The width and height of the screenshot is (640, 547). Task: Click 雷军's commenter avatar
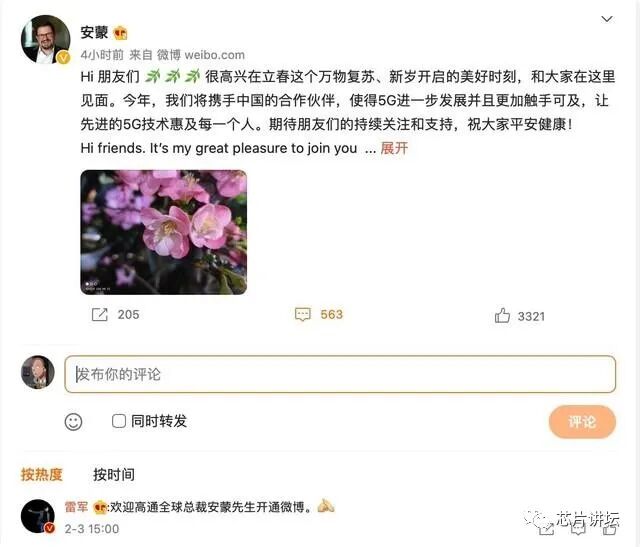tap(38, 516)
